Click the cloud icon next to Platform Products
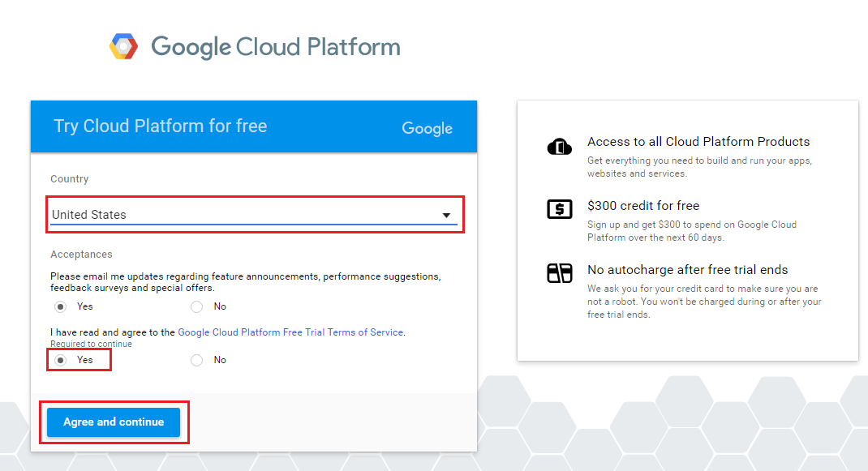Screen dimensions: 868x471 559,145
